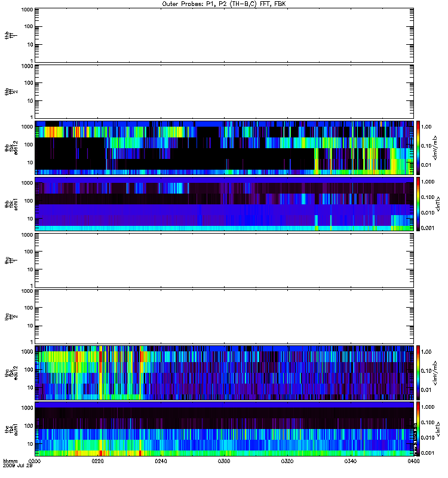Click the <|mV/m|> unit label beside thc edc12
This screenshot has height=478, width=448.
click(x=435, y=373)
